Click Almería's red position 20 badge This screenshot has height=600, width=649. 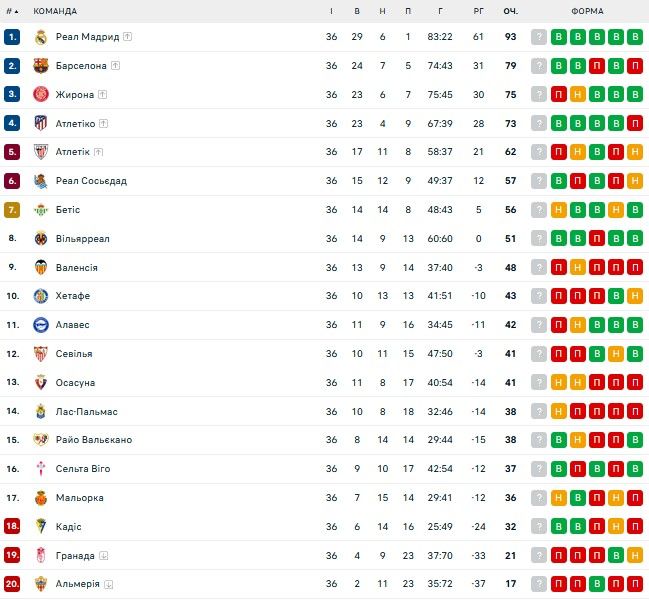12,585
